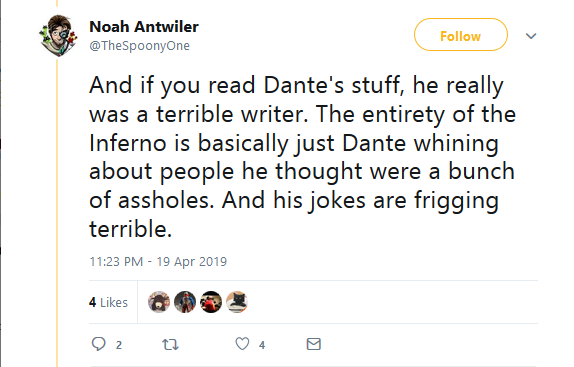This screenshot has width=574, height=367.
Task: Click the final word terrible in the tweet
Action: [130, 229]
